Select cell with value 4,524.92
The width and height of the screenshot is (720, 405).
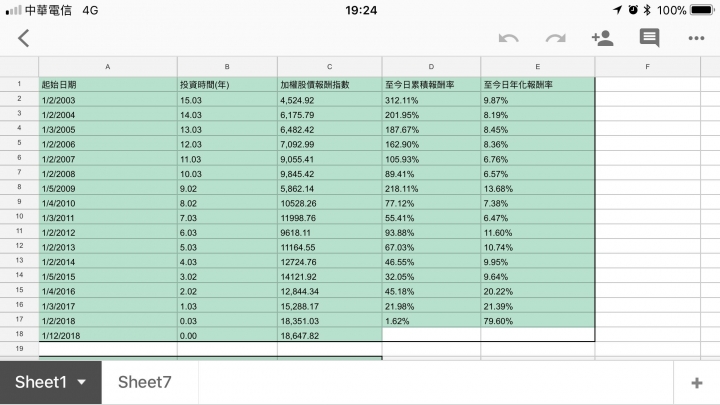pyautogui.click(x=330, y=99)
